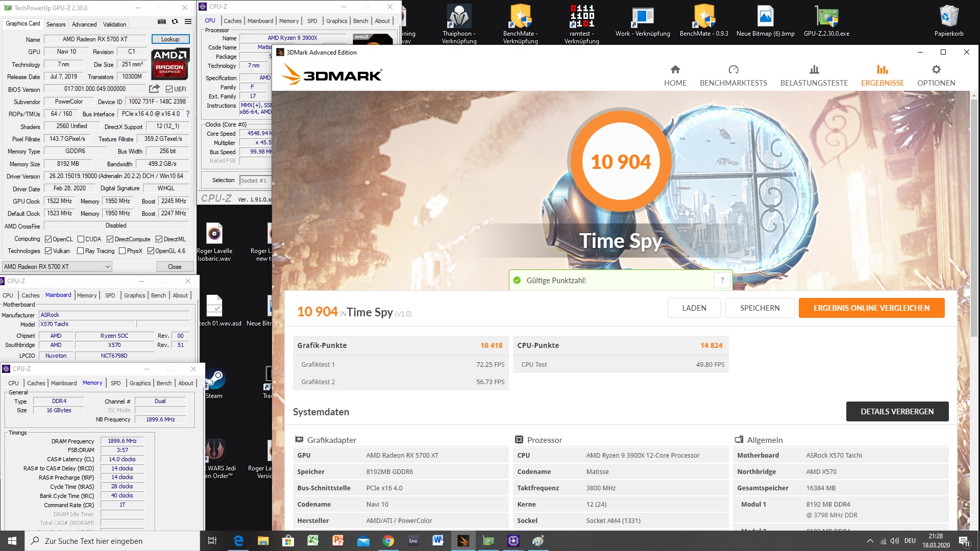Toggle the CUDA checkbox
The height and width of the screenshot is (551, 980).
(81, 239)
